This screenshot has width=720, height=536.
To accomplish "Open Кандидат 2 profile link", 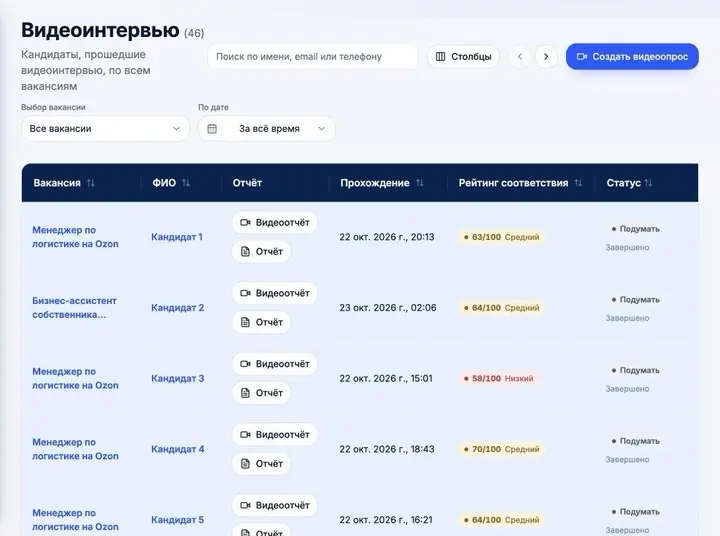I will tap(178, 308).
